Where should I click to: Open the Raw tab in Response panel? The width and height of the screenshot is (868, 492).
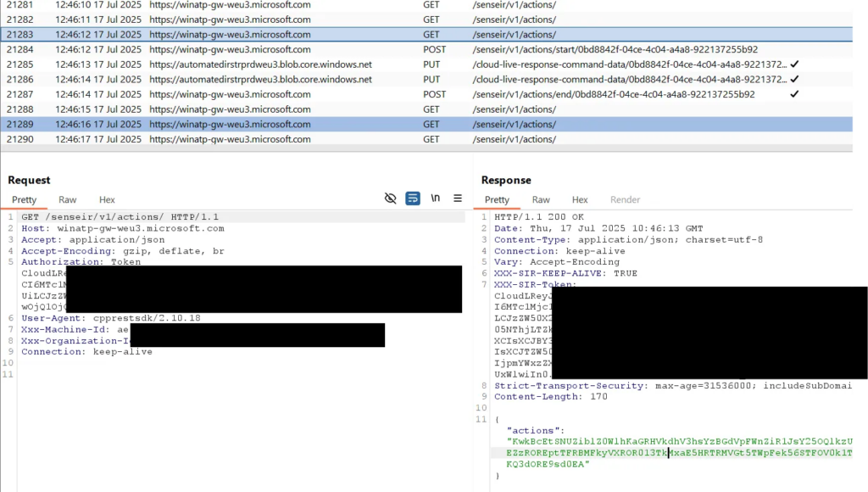[541, 200]
